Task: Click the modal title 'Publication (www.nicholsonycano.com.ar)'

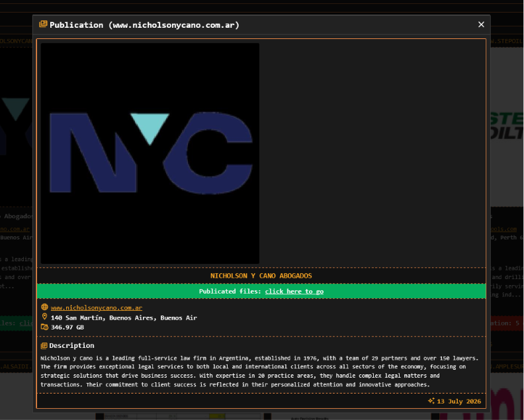Action: [x=144, y=25]
